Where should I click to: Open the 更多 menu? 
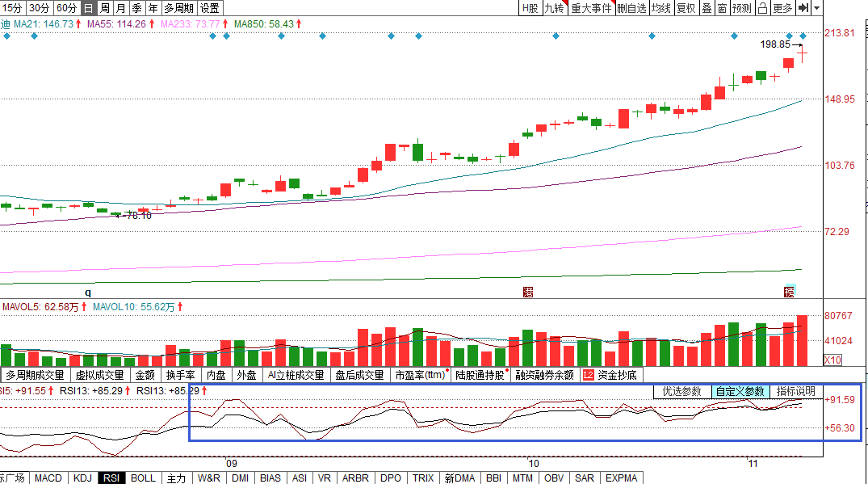click(x=782, y=8)
